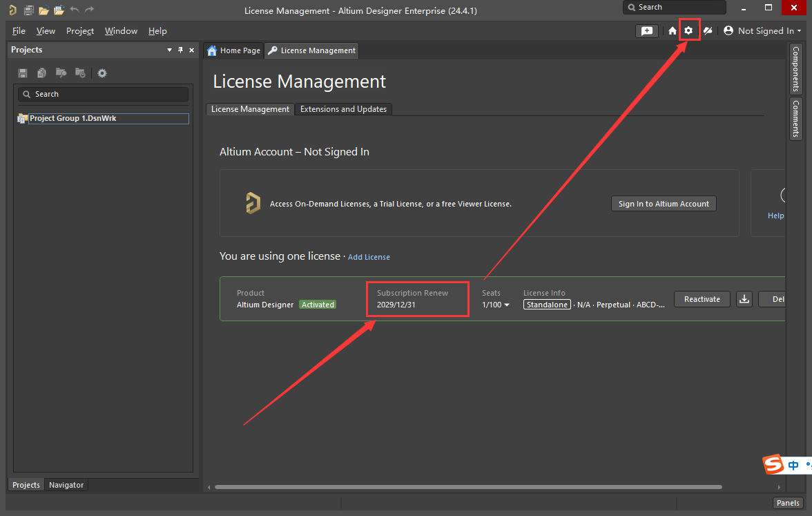812x516 pixels.
Task: Open the File menu
Action: click(19, 31)
